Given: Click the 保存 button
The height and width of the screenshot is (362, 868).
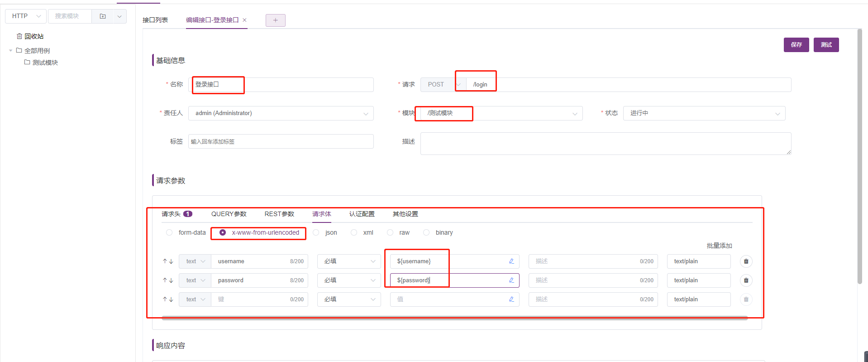Looking at the screenshot, I should point(796,45).
